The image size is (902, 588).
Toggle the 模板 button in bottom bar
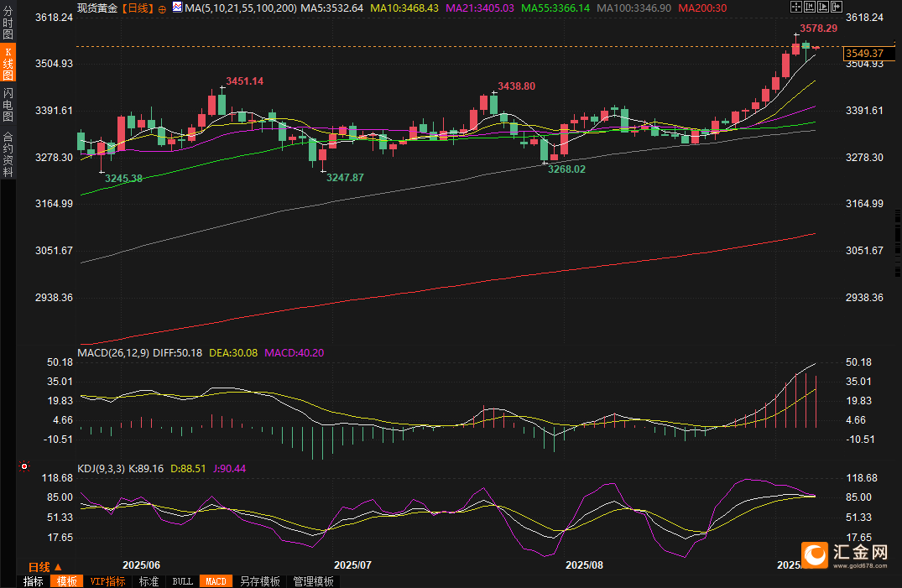[x=67, y=581]
